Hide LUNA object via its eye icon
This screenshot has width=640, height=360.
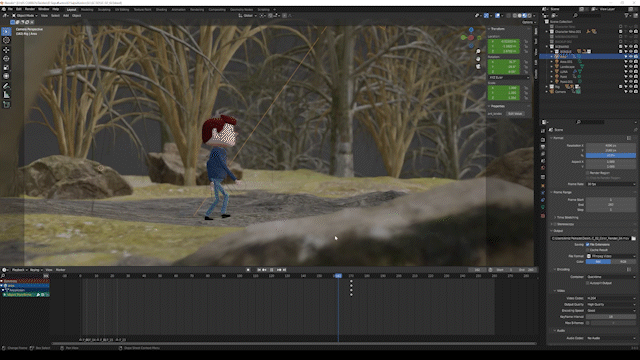coord(631,71)
